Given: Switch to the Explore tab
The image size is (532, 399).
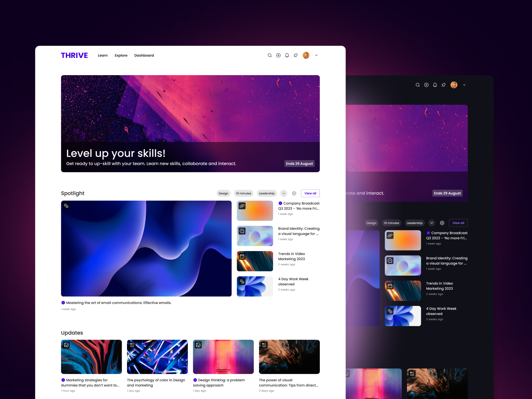Looking at the screenshot, I should point(121,55).
